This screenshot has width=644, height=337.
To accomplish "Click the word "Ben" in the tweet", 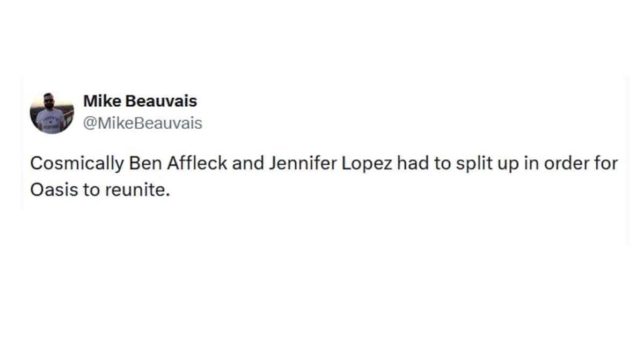I will [140, 164].
